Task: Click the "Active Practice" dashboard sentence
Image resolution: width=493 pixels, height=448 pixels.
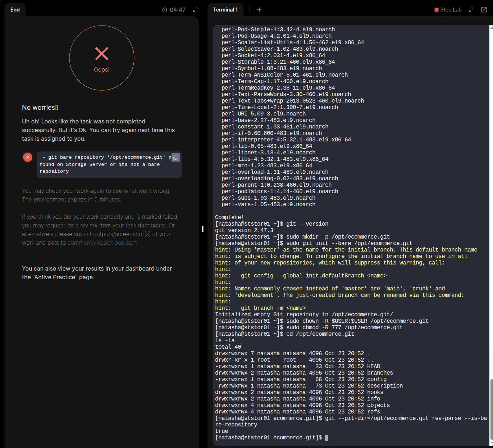Action: point(97,273)
